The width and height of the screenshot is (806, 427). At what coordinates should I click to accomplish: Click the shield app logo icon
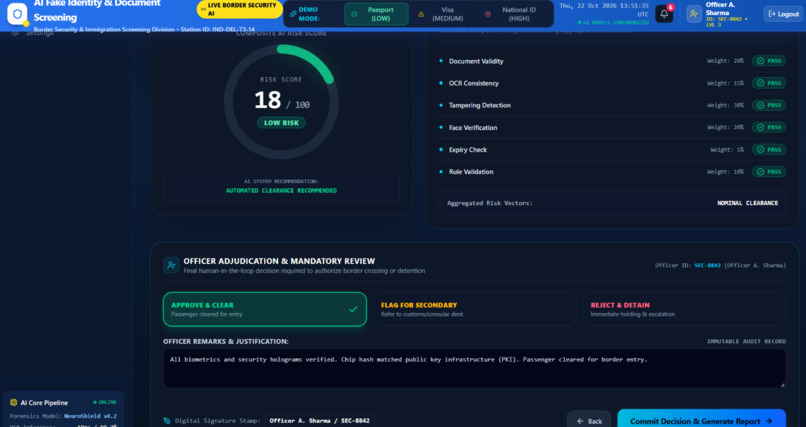pos(17,14)
